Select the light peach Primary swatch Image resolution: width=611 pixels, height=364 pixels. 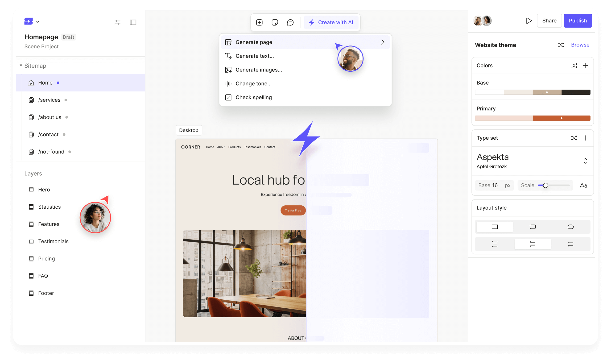click(504, 118)
